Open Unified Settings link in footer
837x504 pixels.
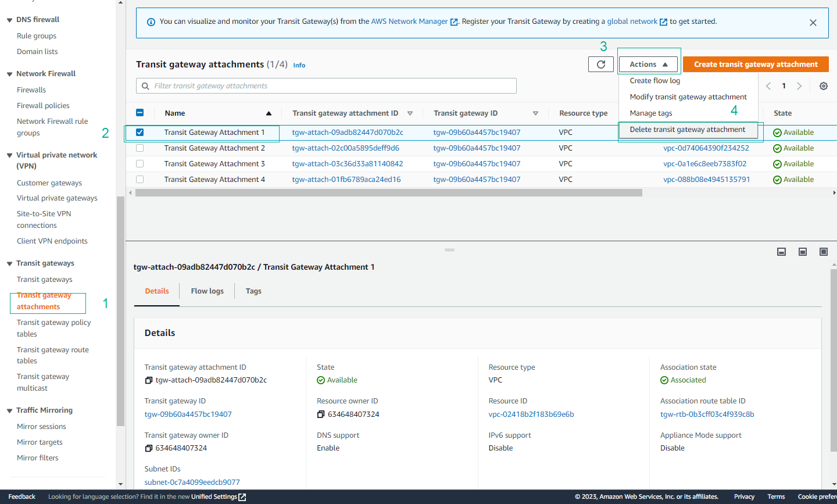point(219,497)
